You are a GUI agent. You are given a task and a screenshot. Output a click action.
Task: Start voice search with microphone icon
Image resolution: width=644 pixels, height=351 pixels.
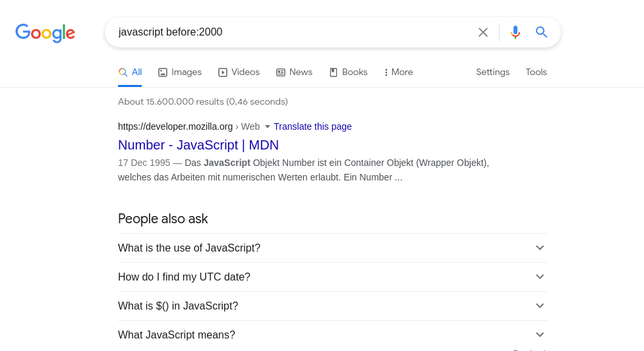(515, 32)
